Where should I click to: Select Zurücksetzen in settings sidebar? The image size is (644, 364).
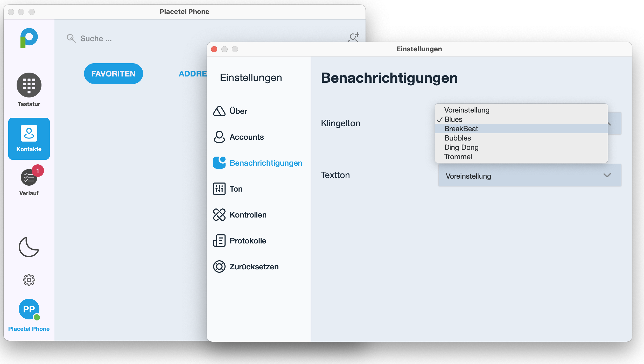tap(254, 267)
